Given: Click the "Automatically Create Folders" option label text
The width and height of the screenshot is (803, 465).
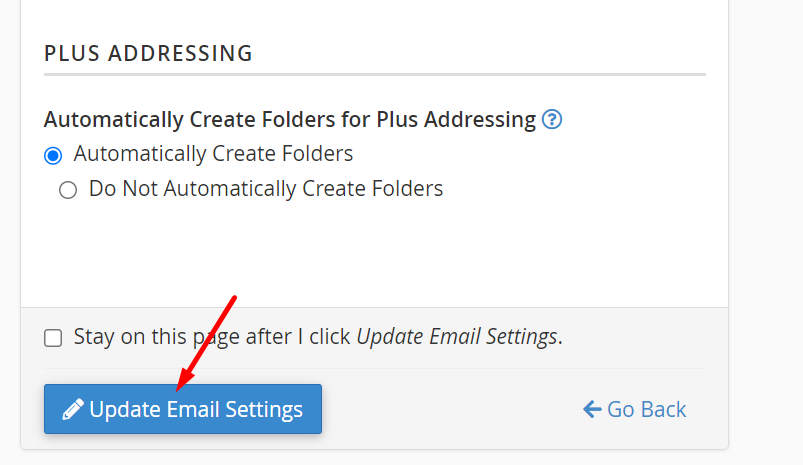Looking at the screenshot, I should 213,154.
